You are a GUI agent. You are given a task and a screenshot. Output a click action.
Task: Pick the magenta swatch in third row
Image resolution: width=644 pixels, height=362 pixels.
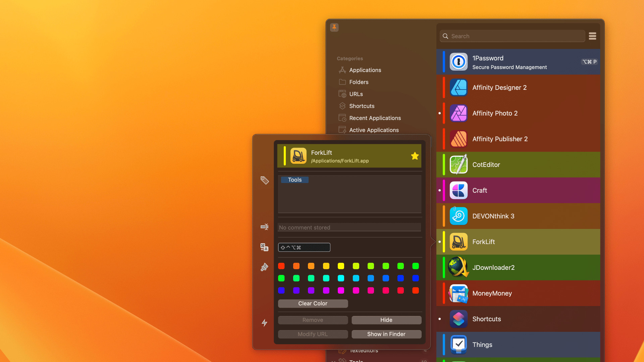coord(341,290)
